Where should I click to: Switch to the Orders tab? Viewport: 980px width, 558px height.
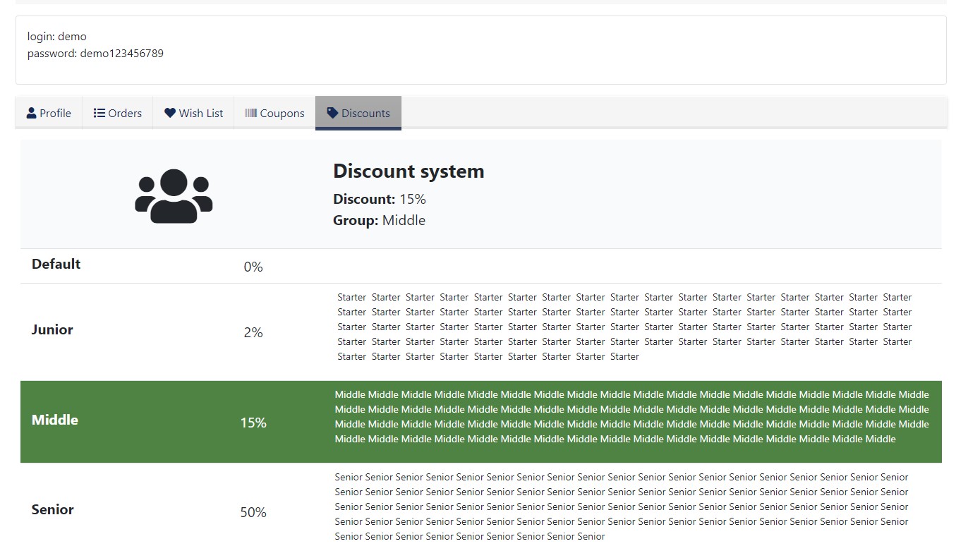pyautogui.click(x=125, y=114)
